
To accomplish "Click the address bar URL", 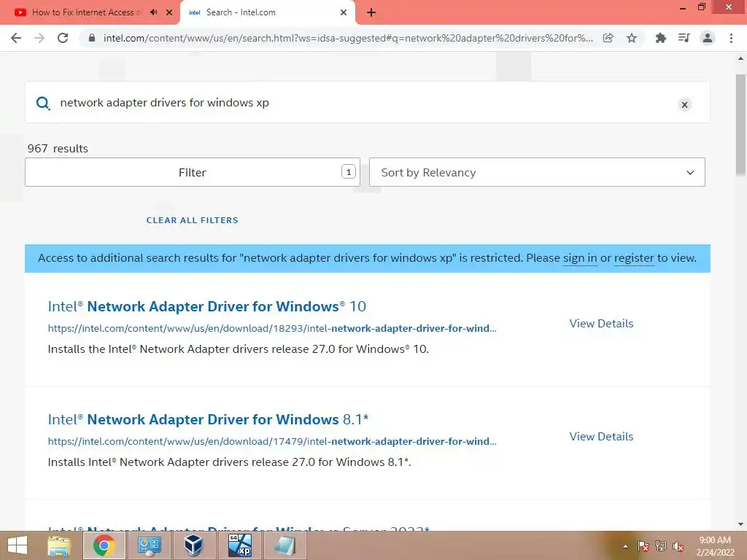I will (348, 38).
